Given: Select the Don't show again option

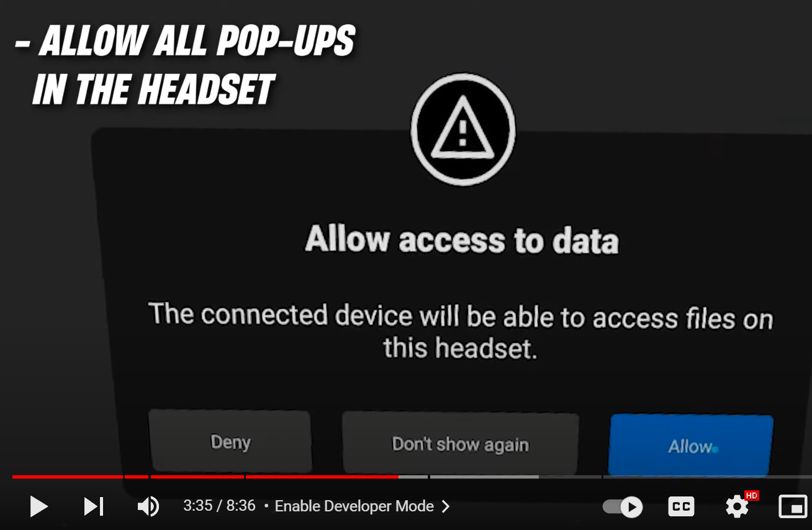Looking at the screenshot, I should (460, 444).
